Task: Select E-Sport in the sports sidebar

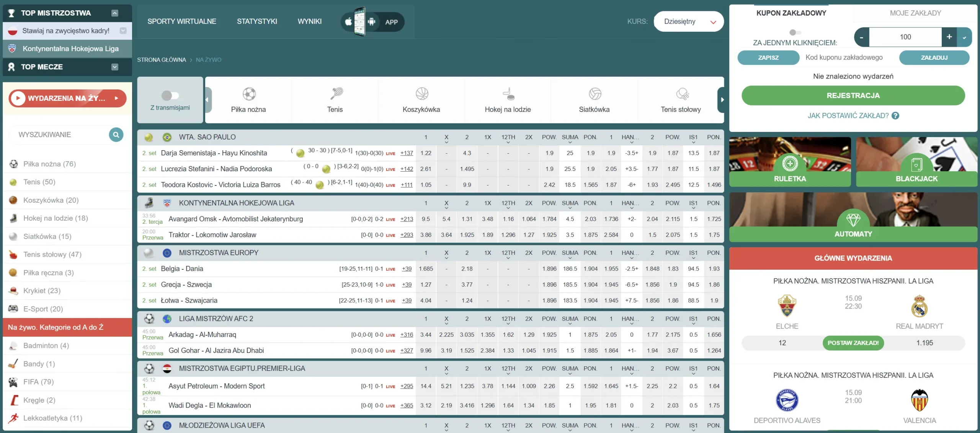Action: coord(43,309)
